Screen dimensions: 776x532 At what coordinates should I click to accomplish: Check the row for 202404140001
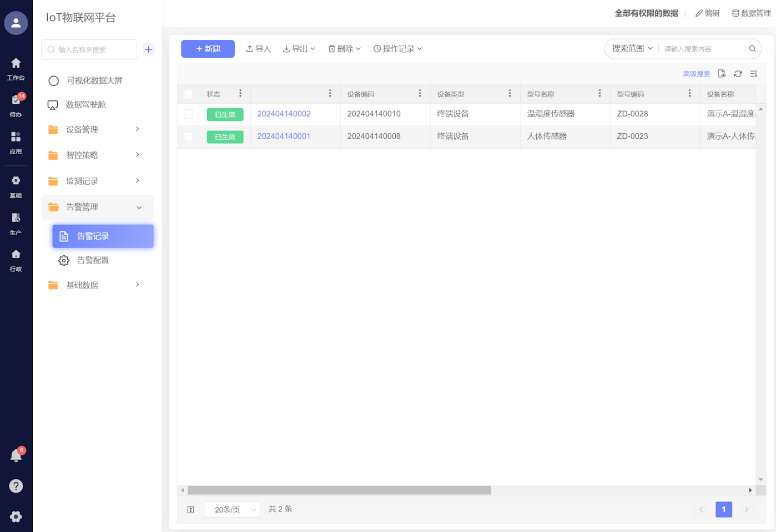pos(189,136)
